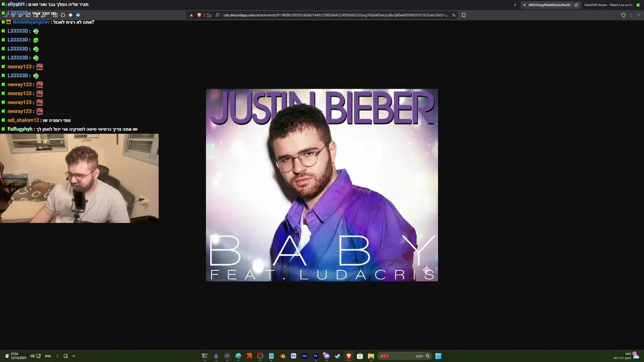The height and width of the screenshot is (362, 644).
Task: Open Brave Rewards triangle icon
Action: [x=191, y=15]
